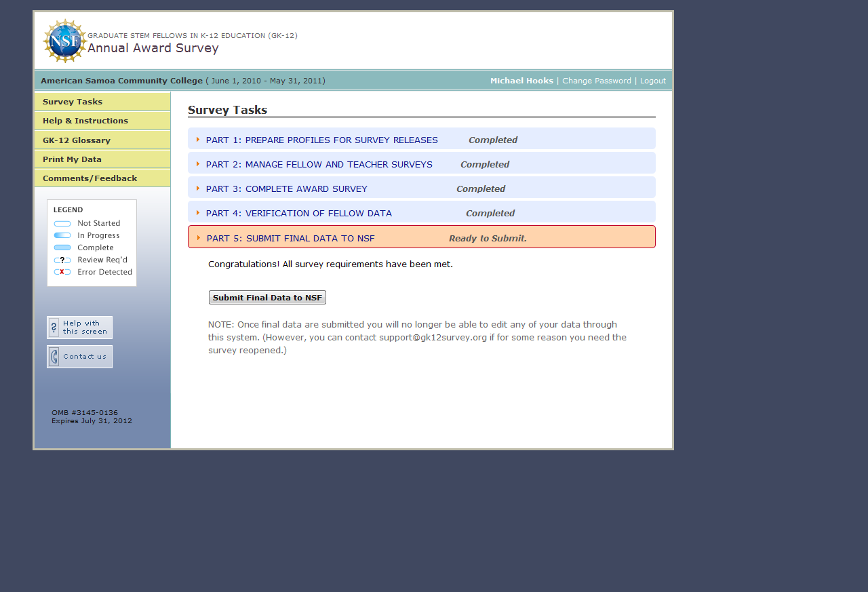Expand Part 3 using its orange arrow
Screen dimensions: 868x592
click(x=198, y=189)
